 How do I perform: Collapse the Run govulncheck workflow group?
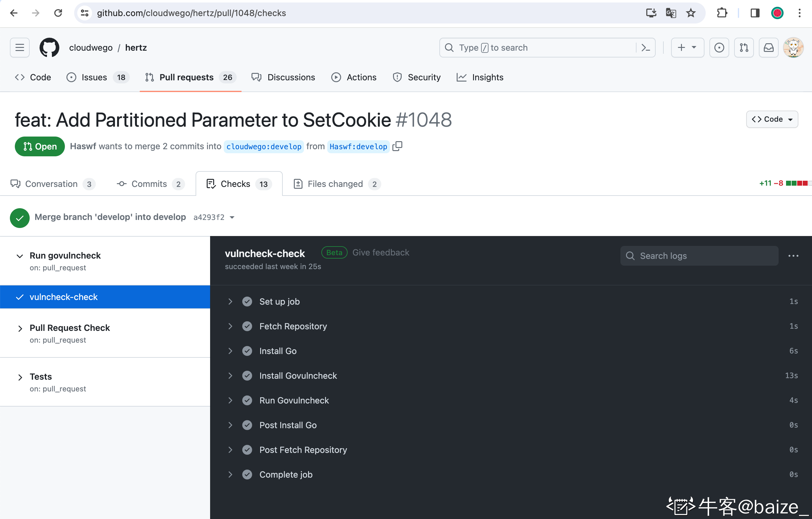point(20,256)
